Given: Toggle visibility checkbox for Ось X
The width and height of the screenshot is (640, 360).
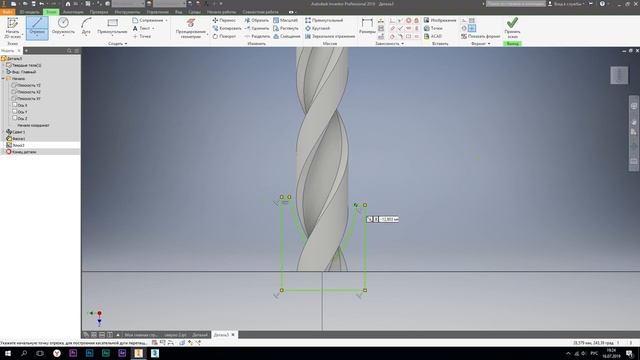Looking at the screenshot, I should [15, 105].
